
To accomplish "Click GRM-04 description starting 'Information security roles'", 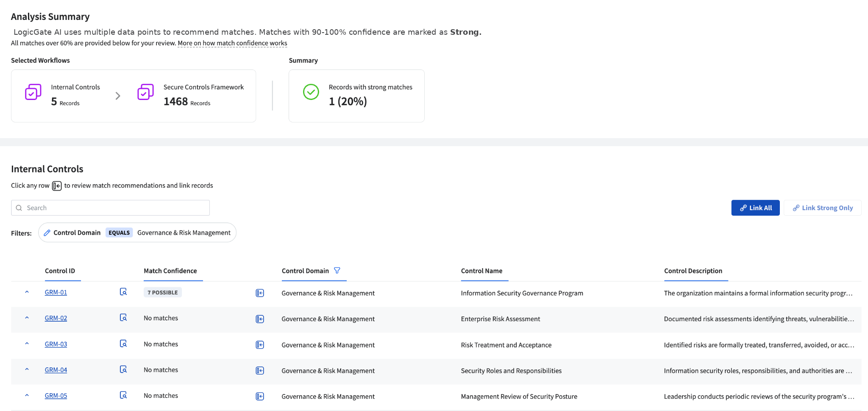I will point(758,371).
